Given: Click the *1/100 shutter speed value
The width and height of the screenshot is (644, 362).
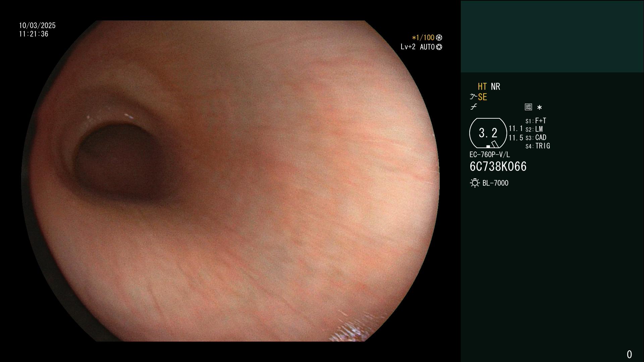Looking at the screenshot, I should point(423,38).
